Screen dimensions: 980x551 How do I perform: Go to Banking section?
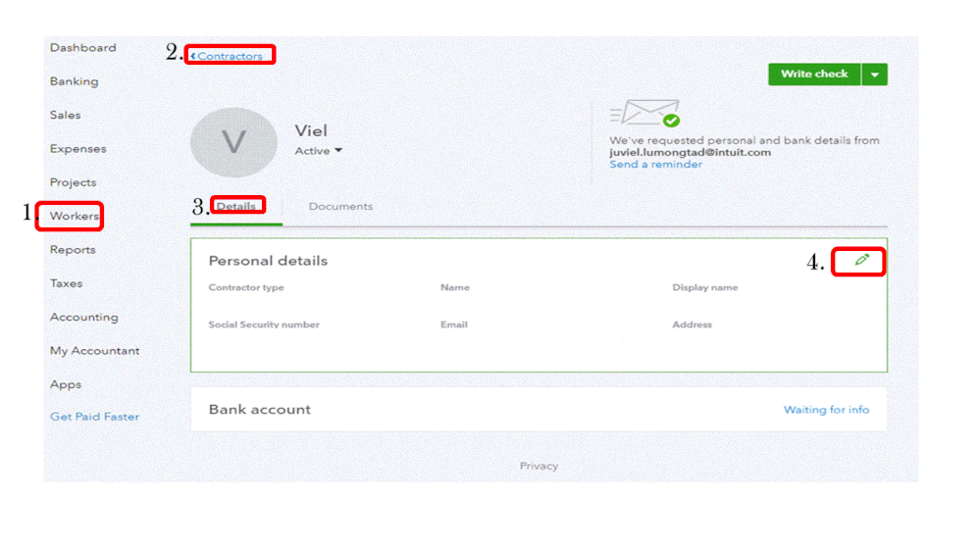tap(75, 81)
